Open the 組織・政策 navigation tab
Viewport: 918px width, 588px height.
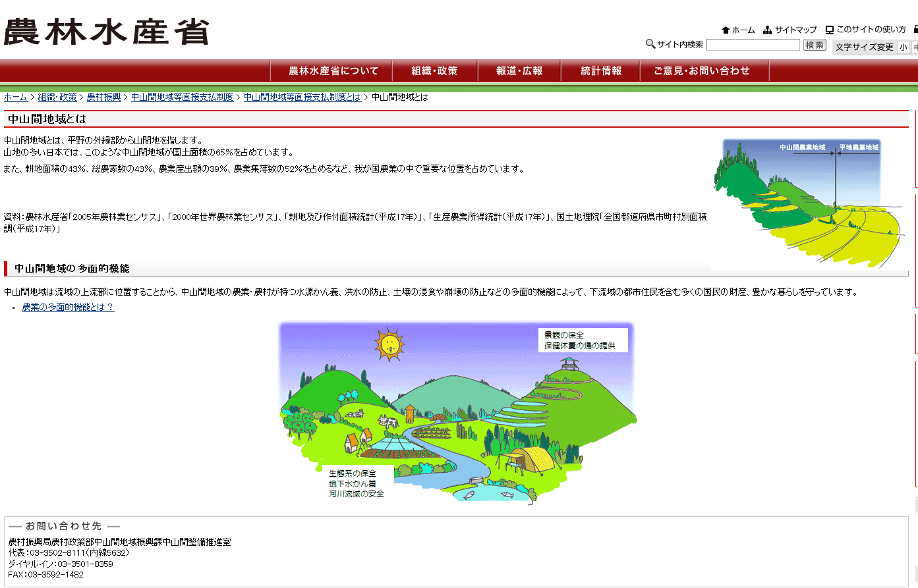pyautogui.click(x=434, y=71)
